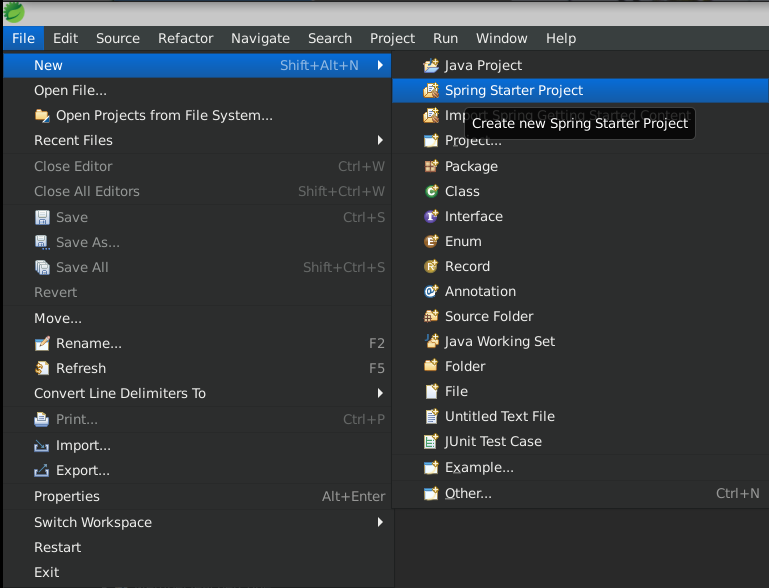Image resolution: width=769 pixels, height=588 pixels.
Task: Click the Enum icon
Action: click(x=431, y=241)
